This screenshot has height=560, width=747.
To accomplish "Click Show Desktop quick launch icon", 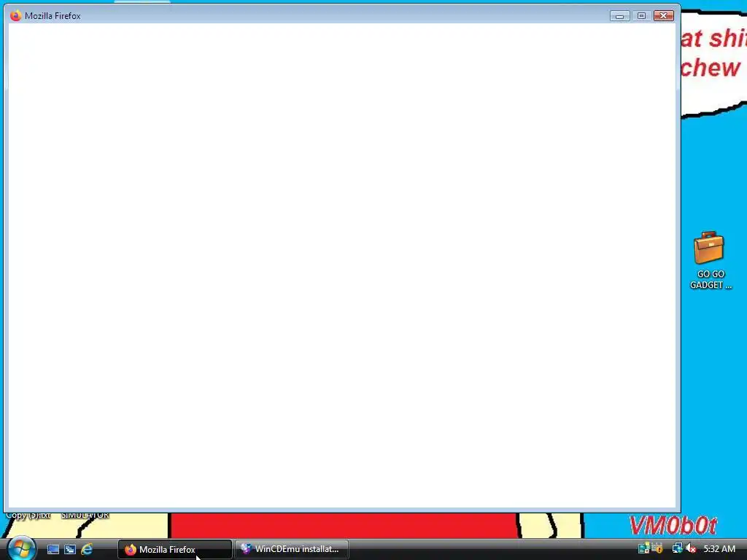I will point(53,549).
